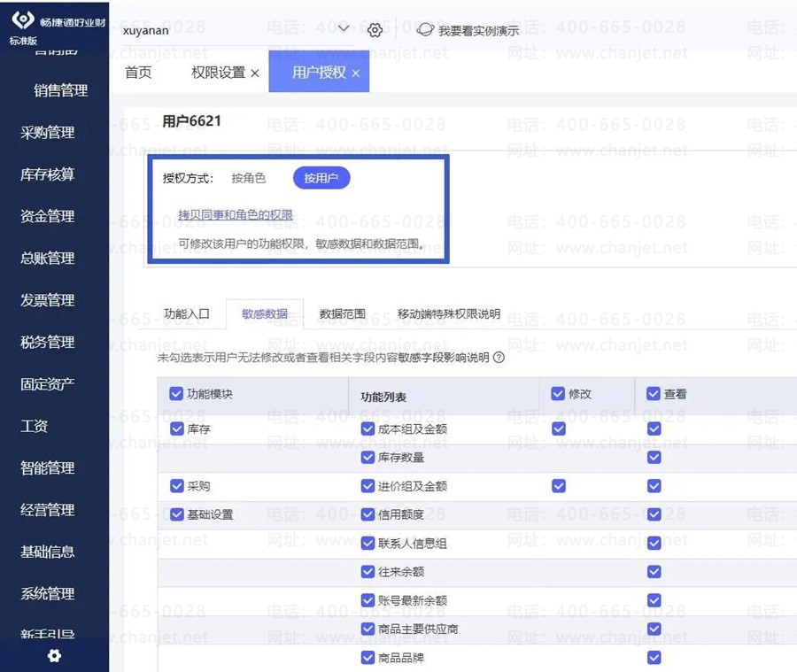Choose 按角色 authorization mode

(249, 178)
